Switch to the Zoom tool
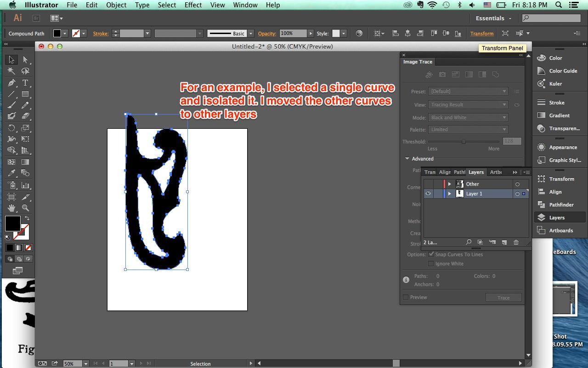 point(25,208)
